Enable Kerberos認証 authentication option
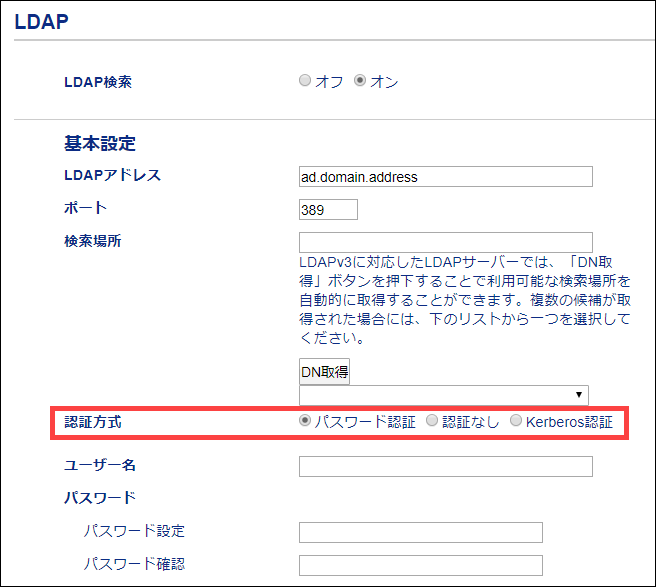Screen dimensions: 656x587 tap(516, 421)
